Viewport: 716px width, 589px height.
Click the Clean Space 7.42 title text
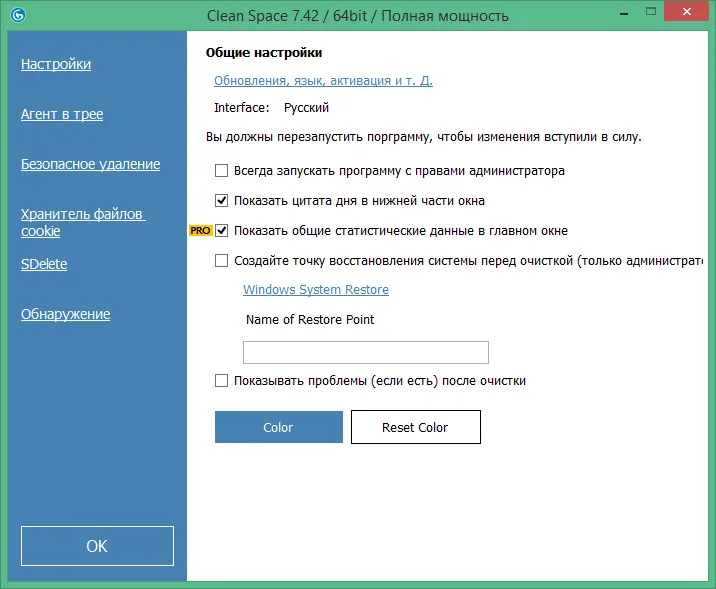point(358,16)
